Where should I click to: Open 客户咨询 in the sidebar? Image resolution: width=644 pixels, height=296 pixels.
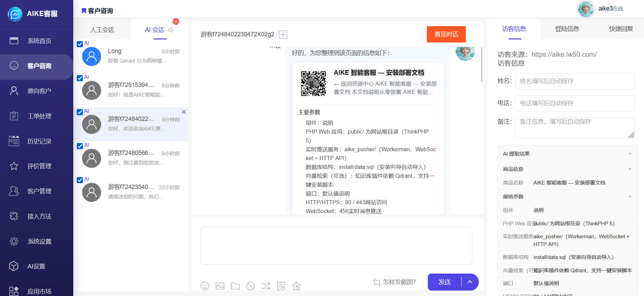[x=37, y=66]
